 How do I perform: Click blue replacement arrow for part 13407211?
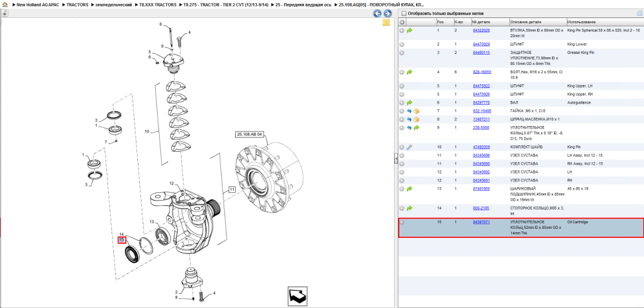point(410,120)
